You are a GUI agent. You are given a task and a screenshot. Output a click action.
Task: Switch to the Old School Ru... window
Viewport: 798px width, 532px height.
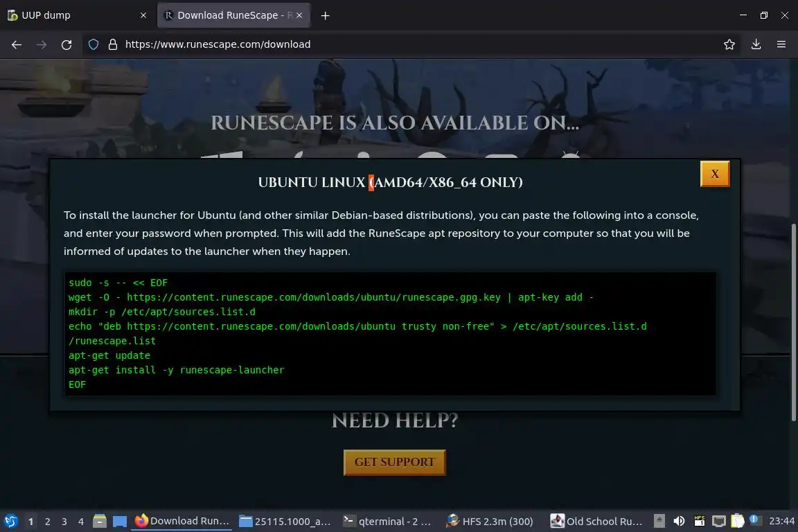[x=596, y=522]
